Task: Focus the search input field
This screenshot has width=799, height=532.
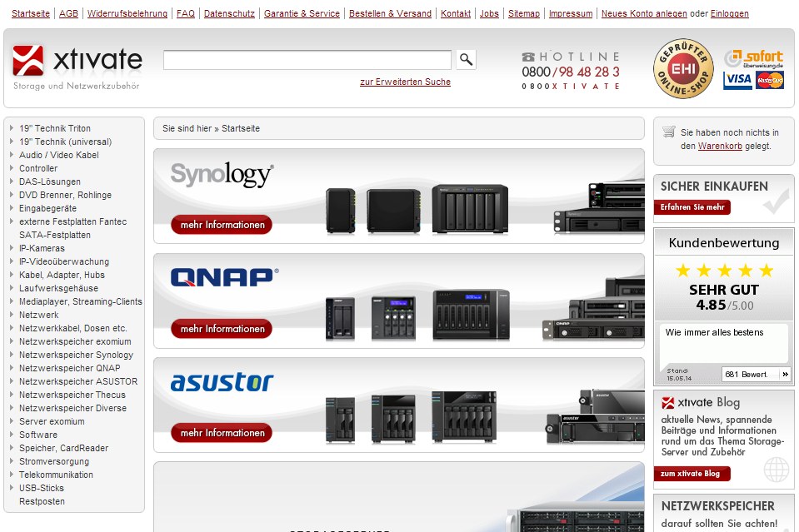Action: click(x=307, y=60)
